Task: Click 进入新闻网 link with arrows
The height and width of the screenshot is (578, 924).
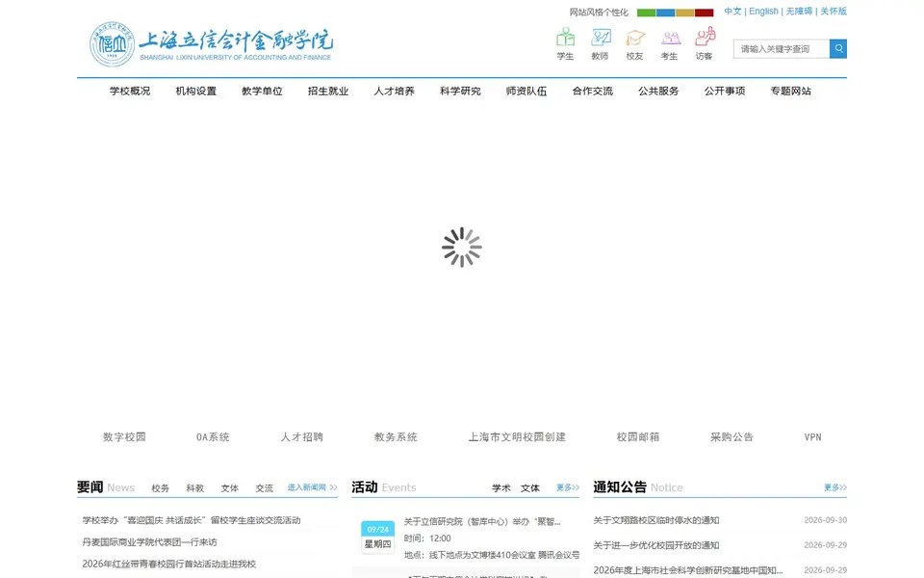Action: pyautogui.click(x=312, y=487)
